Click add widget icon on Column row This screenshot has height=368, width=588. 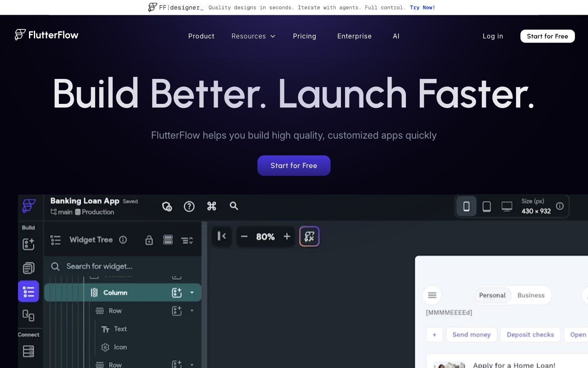click(177, 293)
